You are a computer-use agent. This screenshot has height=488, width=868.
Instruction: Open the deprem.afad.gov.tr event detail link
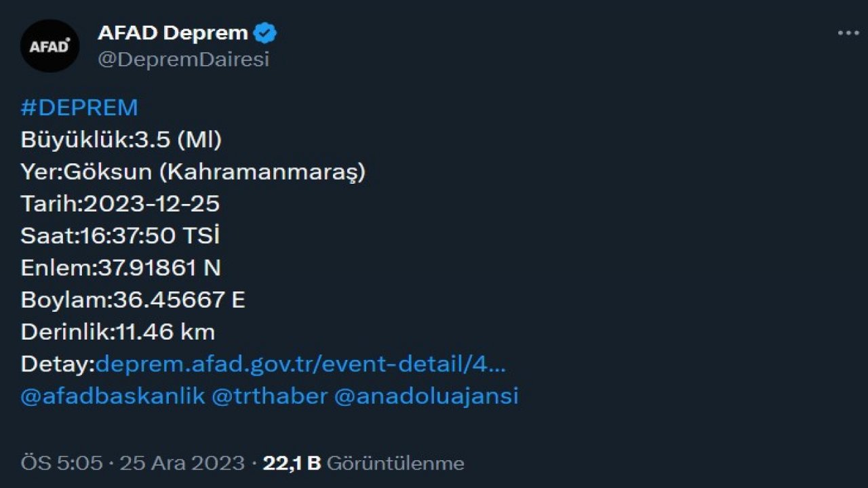(302, 364)
